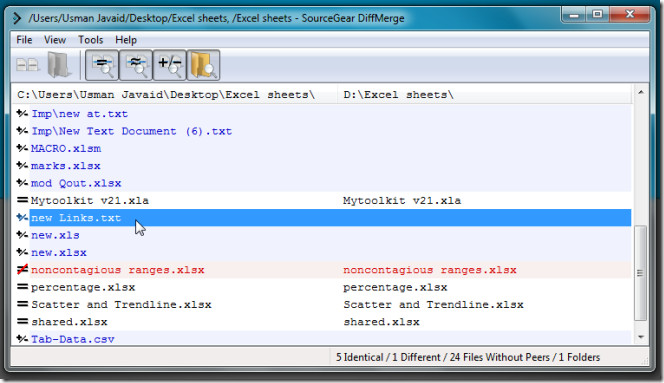Select left shared.xlsx entry
Screen dimensions: 664x383
[69, 322]
